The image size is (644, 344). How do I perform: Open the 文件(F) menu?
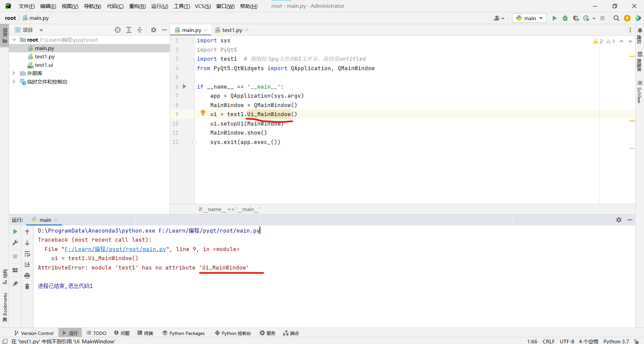(26, 6)
